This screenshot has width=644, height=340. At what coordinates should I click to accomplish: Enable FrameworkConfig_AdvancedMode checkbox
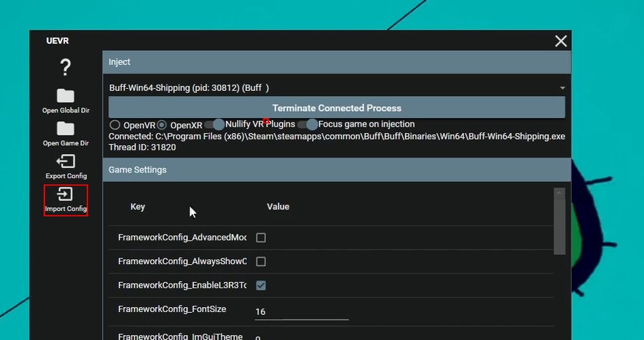(x=261, y=238)
